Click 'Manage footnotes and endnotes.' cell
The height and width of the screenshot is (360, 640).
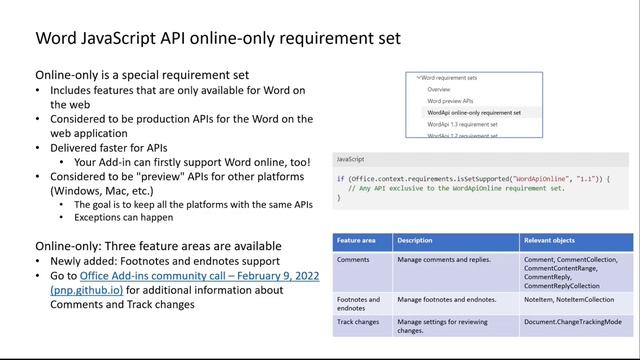coord(456,304)
